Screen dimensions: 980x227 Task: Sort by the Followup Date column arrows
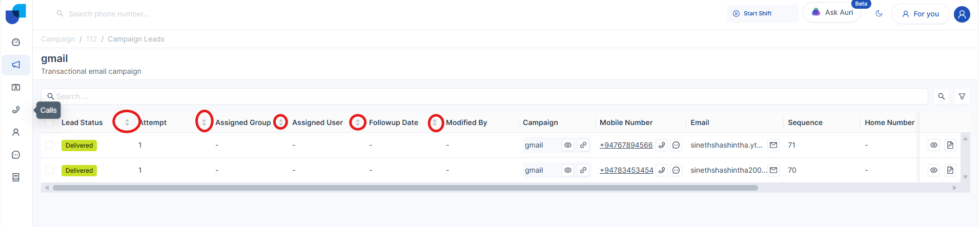[435, 122]
